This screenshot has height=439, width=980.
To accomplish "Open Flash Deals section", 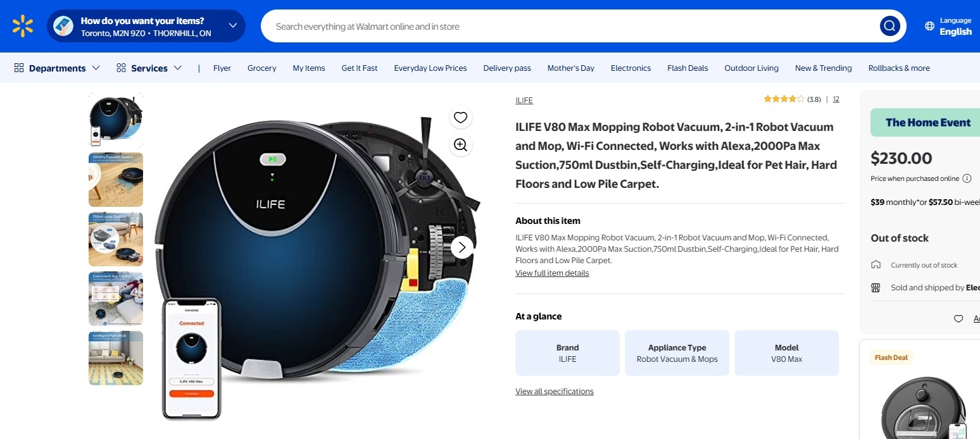I will [688, 68].
